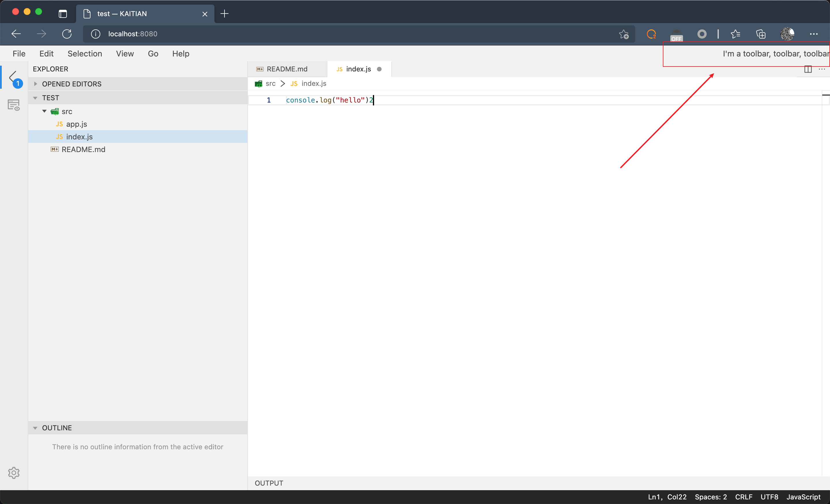Viewport: 830px width, 504px height.
Task: Click line number 1 in gutter
Action: click(x=269, y=100)
